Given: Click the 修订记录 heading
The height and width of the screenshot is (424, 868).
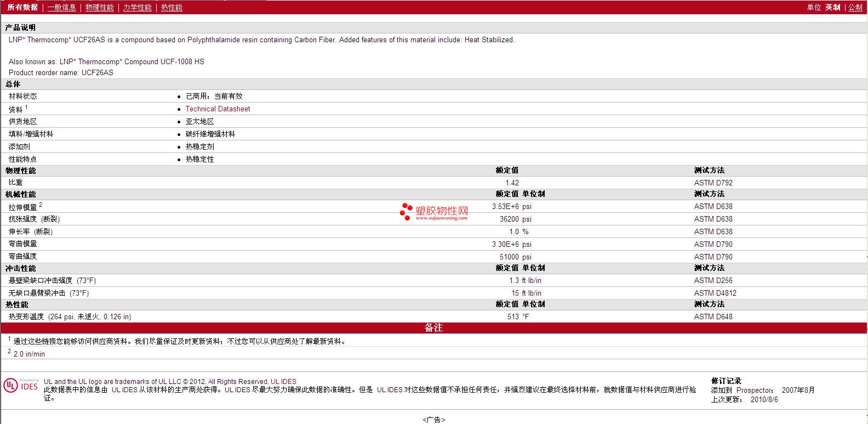Looking at the screenshot, I should (726, 381).
